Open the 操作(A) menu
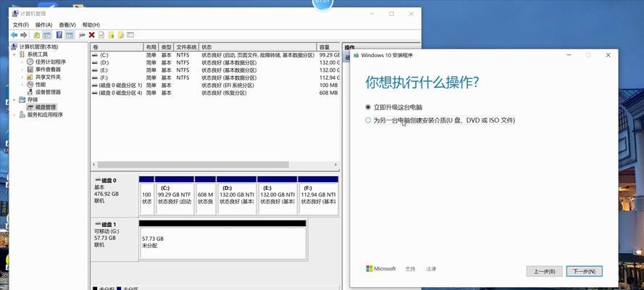This screenshot has height=290, width=644. [43, 25]
